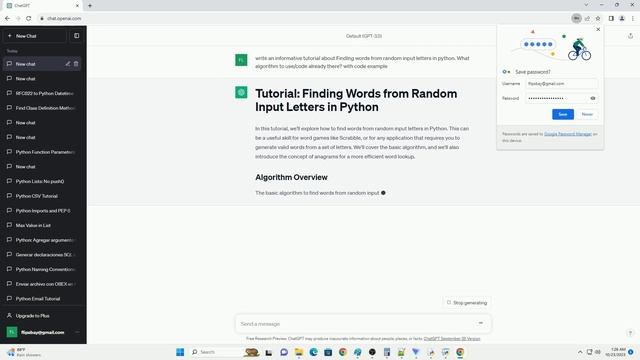The width and height of the screenshot is (640, 360).
Task: Hide the sidebar with the panel toggle icon
Action: pyautogui.click(x=77, y=36)
